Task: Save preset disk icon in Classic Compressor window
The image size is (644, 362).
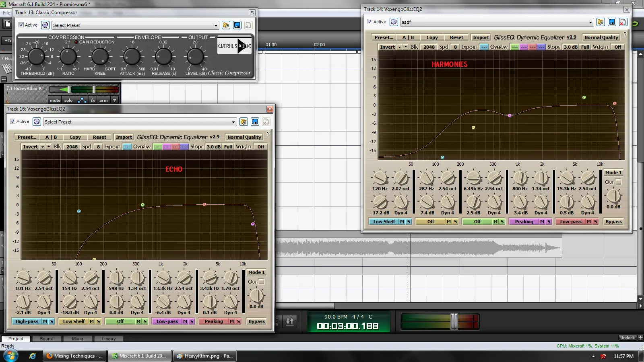Action: tap(237, 25)
